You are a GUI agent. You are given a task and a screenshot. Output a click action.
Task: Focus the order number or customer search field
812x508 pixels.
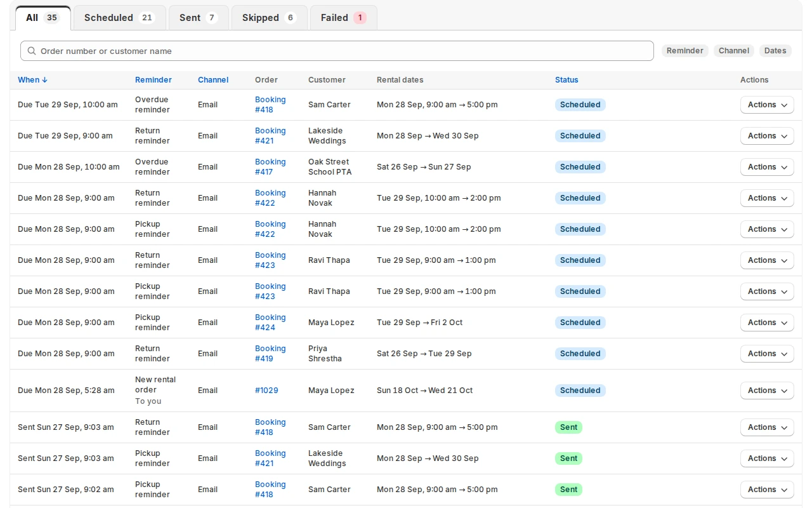click(337, 51)
